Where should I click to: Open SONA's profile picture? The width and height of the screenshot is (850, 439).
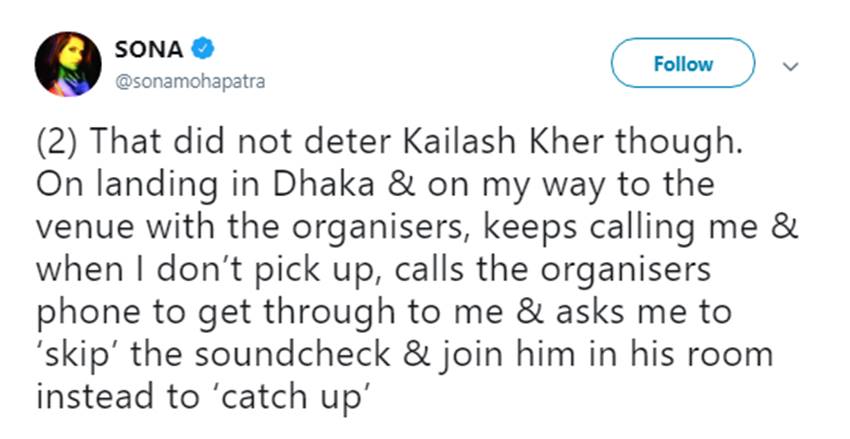click(x=68, y=64)
